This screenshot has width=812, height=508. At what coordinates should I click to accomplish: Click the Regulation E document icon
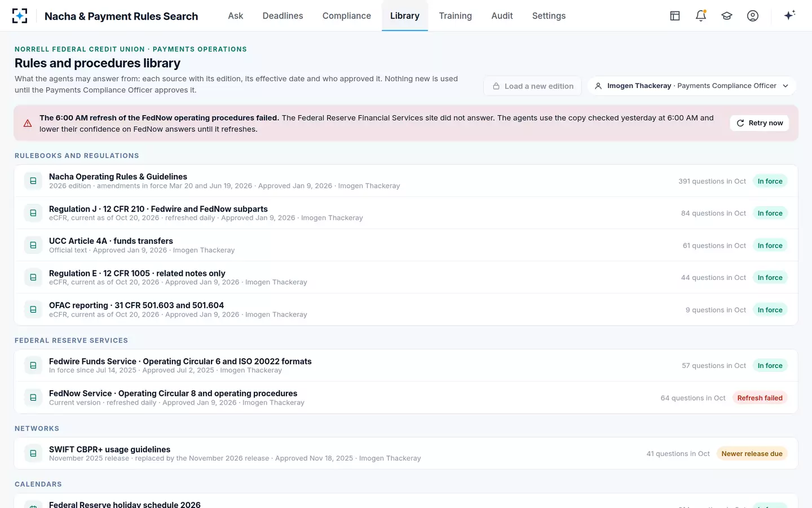tap(33, 278)
